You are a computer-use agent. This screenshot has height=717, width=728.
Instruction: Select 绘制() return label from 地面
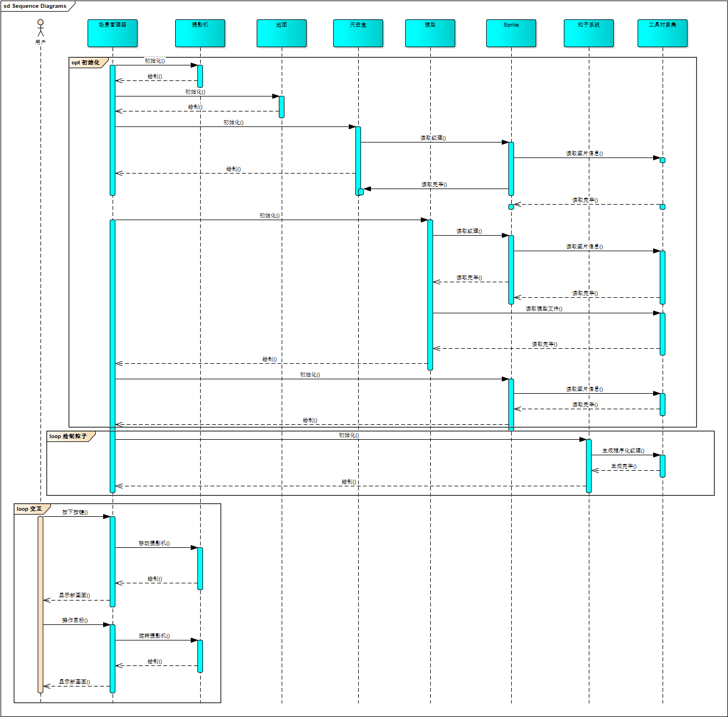(195, 107)
